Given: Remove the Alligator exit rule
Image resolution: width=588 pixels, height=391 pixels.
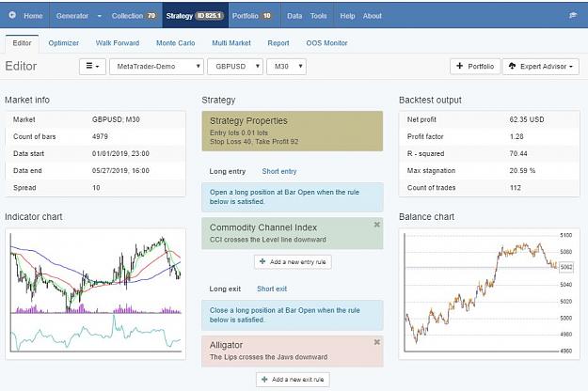Looking at the screenshot, I should coord(377,342).
